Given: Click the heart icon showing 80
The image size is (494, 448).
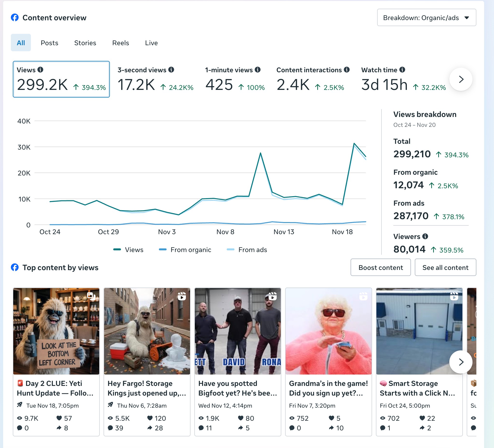Looking at the screenshot, I should [241, 418].
